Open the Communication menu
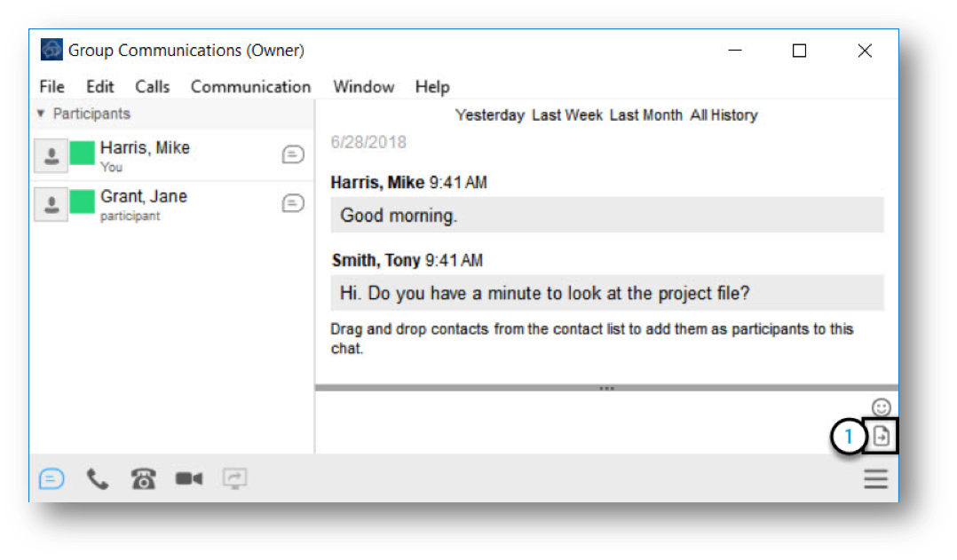 pos(251,87)
